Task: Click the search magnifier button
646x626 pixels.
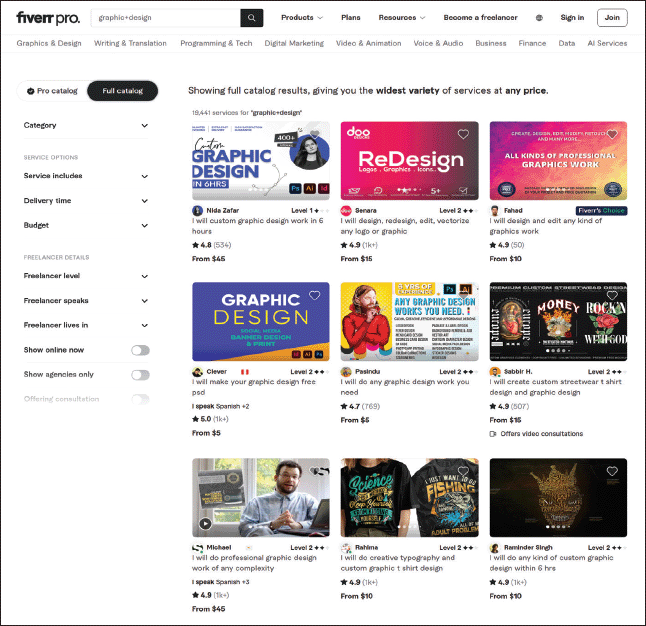Action: point(251,18)
